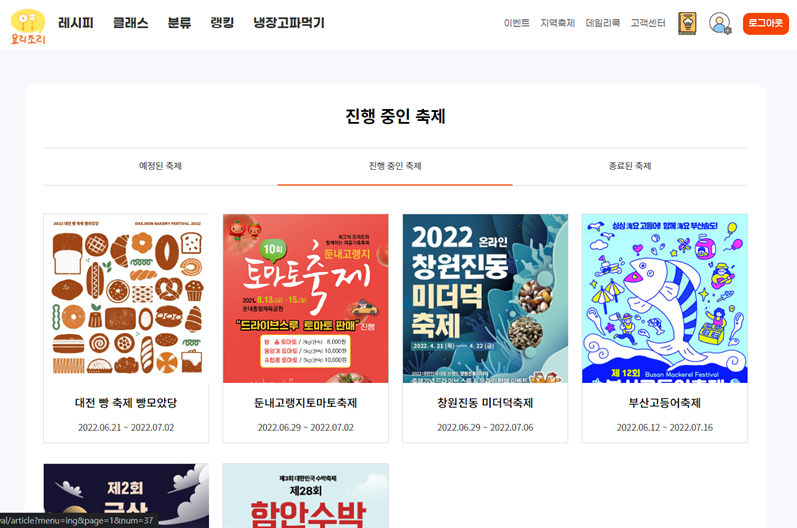Open the 지역축제 link
Viewport: 797px width, 528px height.
(x=558, y=23)
